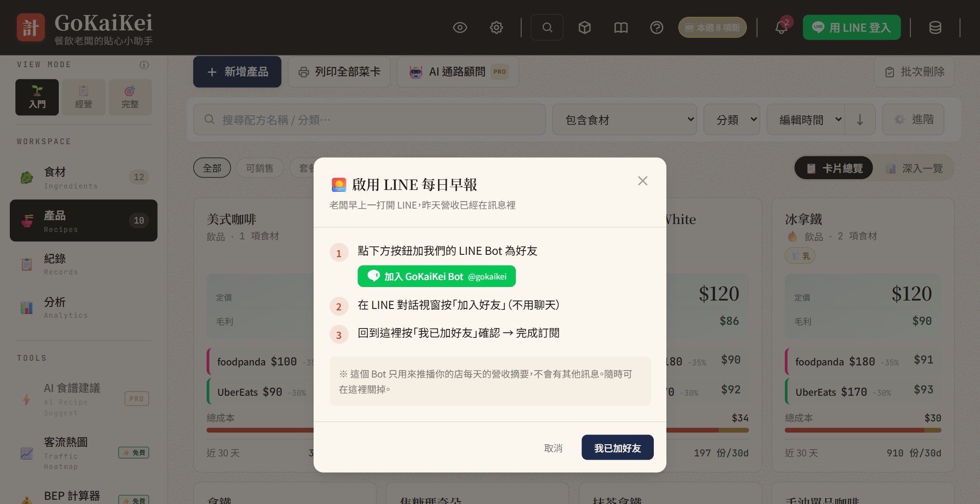Viewport: 980px width, 504px height.
Task: Open settings gear icon in header
Action: (x=496, y=28)
